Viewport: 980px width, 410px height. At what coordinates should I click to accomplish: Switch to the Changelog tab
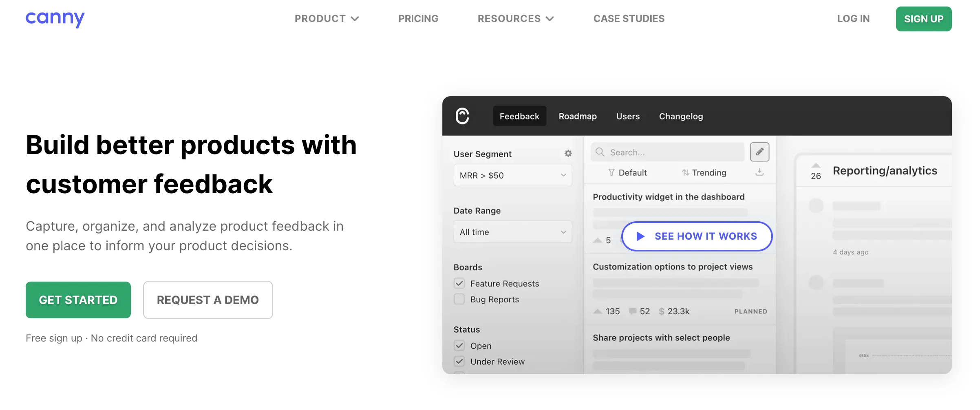point(681,116)
